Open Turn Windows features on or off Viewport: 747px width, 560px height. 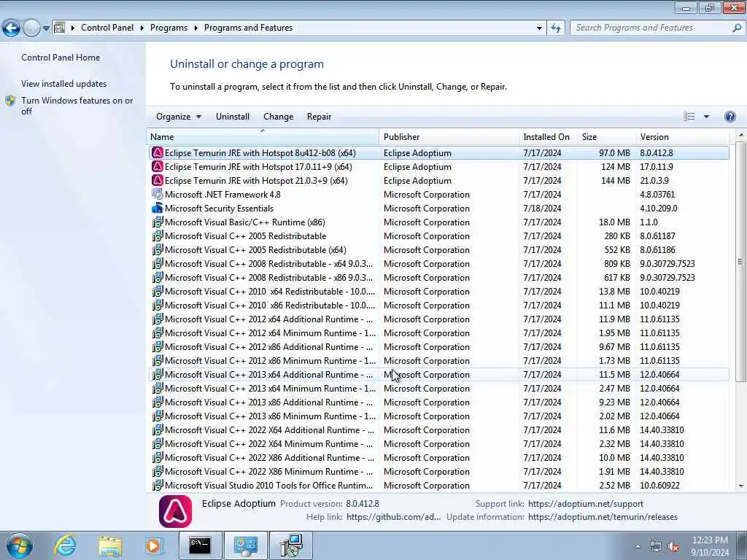(77, 106)
